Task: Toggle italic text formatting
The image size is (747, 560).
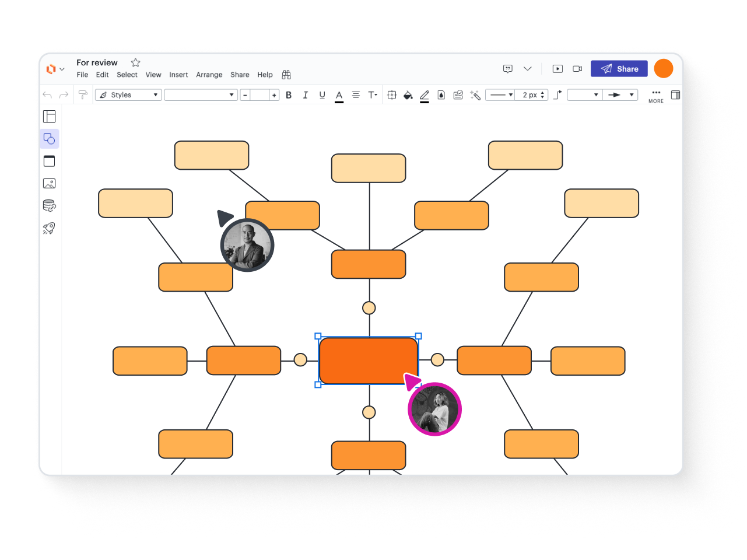Action: [x=305, y=95]
